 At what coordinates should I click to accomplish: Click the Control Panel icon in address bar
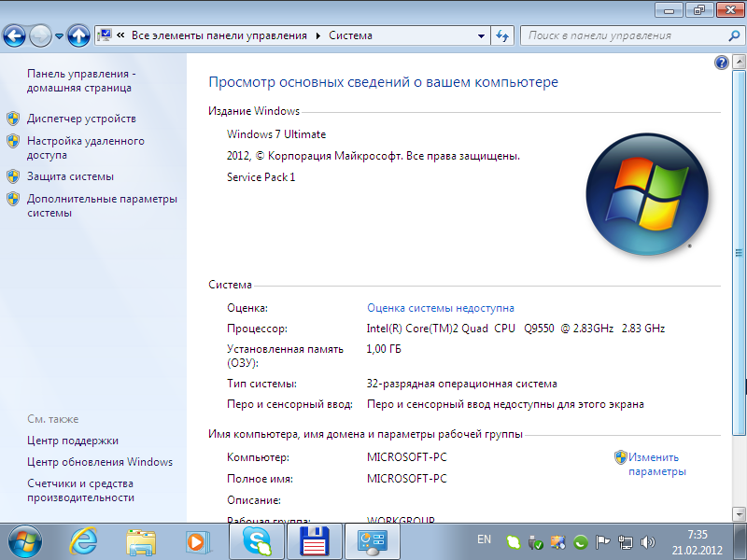[105, 35]
